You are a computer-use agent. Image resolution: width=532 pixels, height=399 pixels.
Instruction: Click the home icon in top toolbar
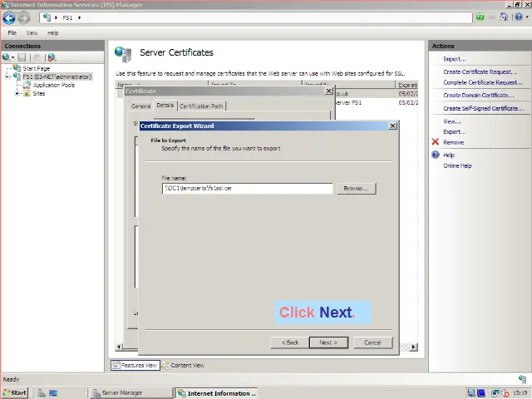coord(505,17)
